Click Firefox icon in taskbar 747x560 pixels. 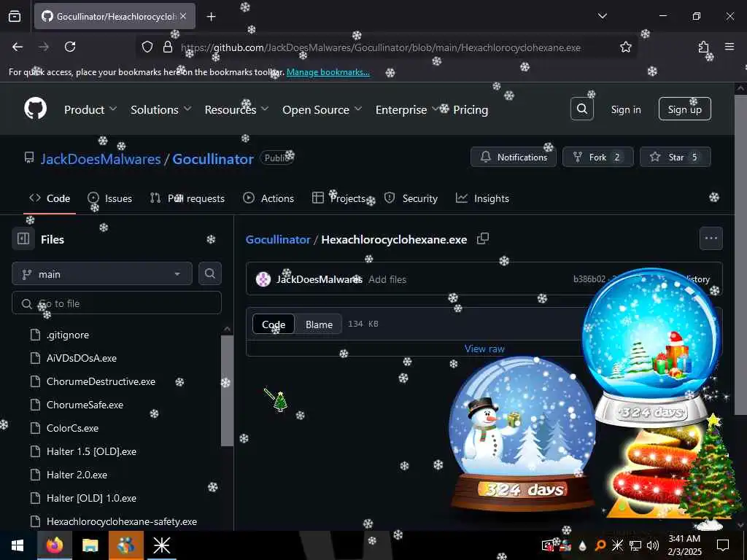[54, 545]
